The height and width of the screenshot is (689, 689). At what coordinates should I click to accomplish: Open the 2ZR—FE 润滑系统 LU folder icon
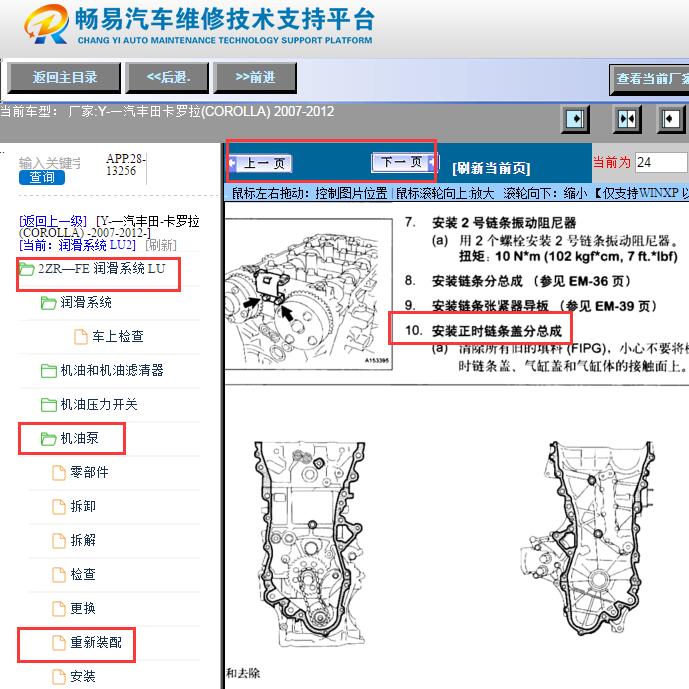click(26, 269)
